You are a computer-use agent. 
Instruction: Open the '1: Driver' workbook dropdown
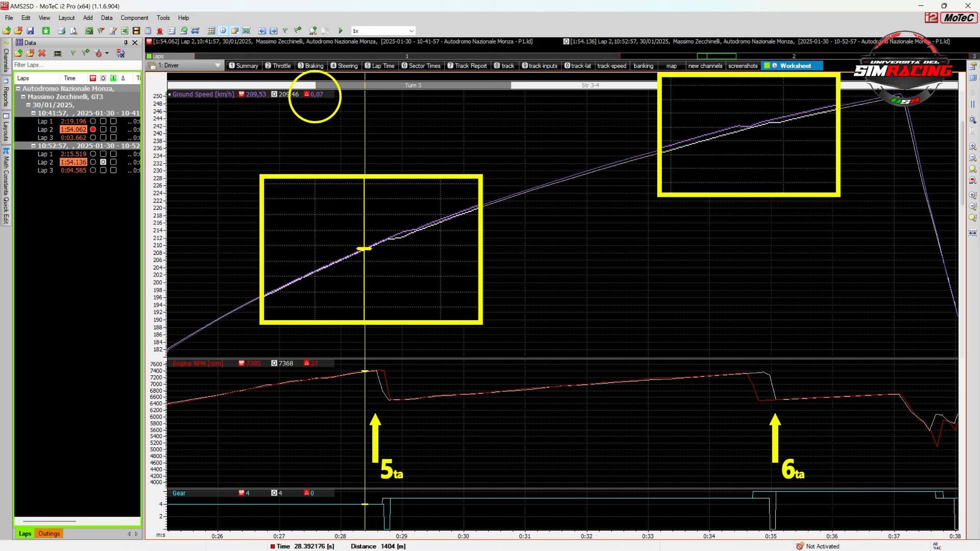(x=218, y=65)
